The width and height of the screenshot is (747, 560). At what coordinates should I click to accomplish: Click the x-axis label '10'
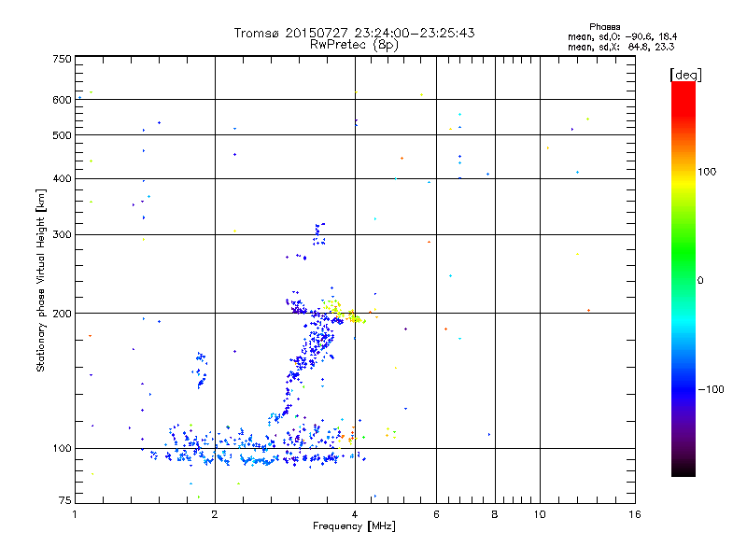click(x=540, y=514)
